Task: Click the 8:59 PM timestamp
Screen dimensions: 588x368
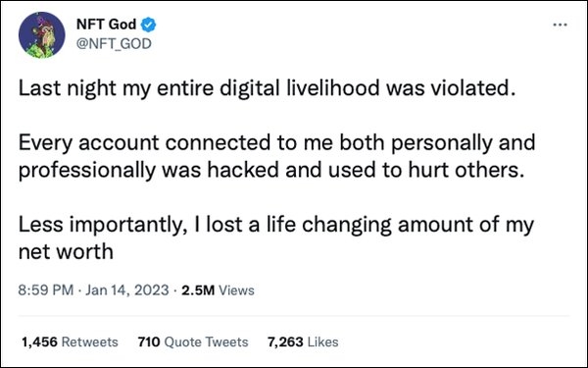Action: [46, 290]
